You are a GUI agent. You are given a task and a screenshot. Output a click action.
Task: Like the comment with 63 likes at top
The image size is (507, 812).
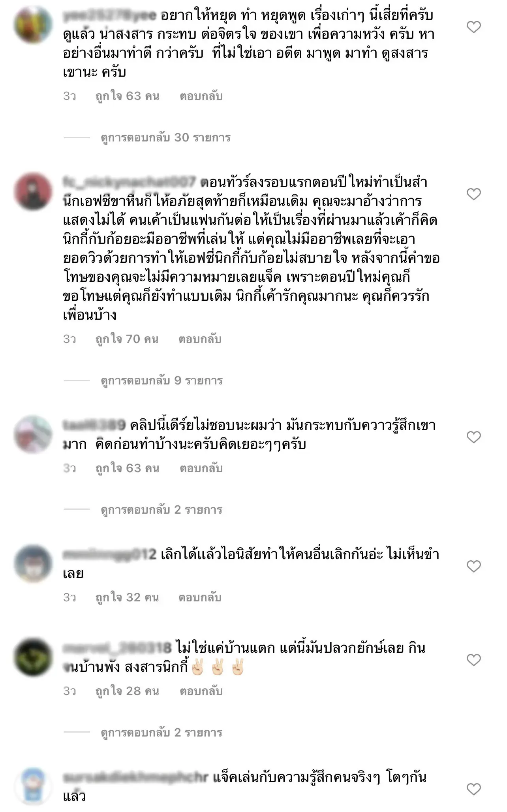[x=473, y=27]
